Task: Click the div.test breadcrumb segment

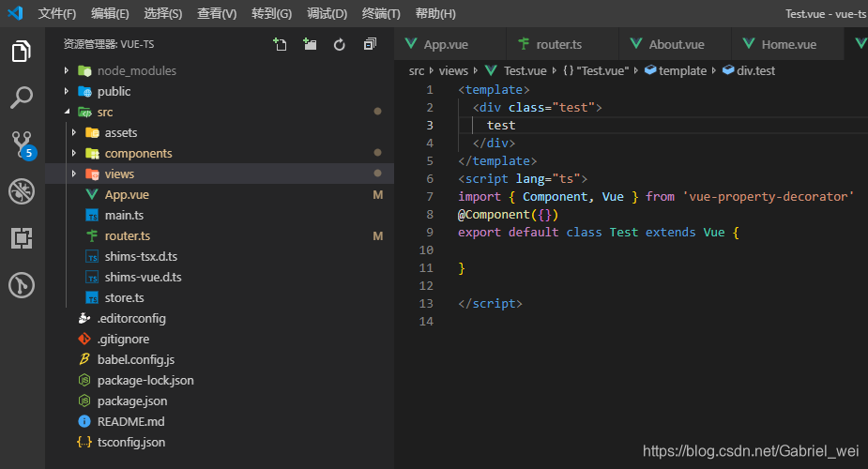Action: coord(749,70)
